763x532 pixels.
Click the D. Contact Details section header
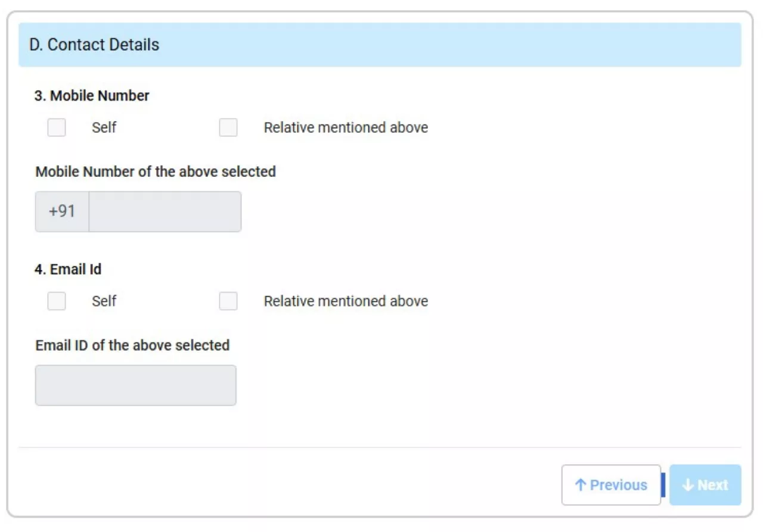coord(94,45)
